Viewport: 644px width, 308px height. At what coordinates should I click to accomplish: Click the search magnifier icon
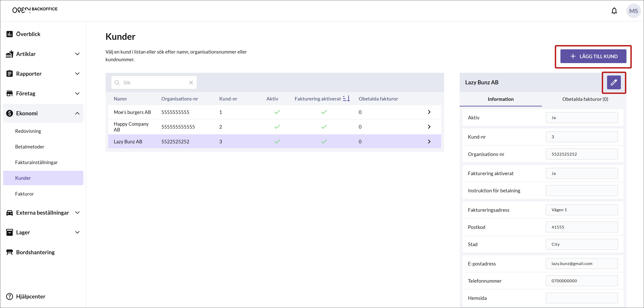point(117,83)
